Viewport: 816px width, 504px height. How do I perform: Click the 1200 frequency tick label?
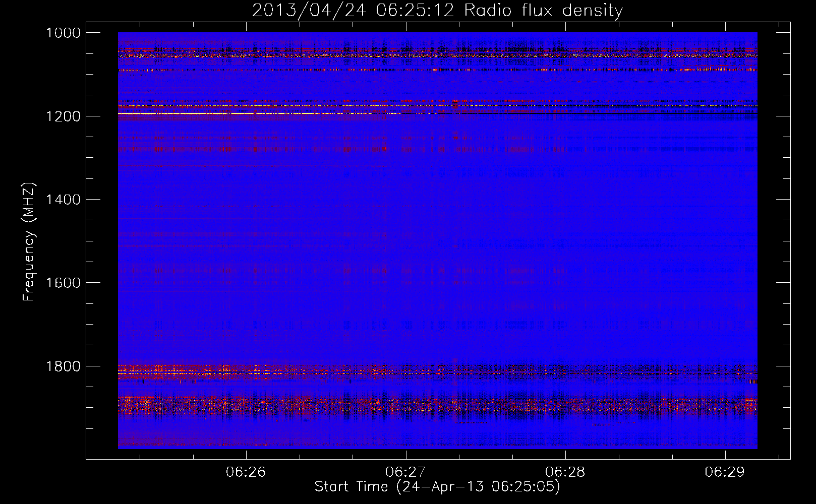(x=63, y=116)
